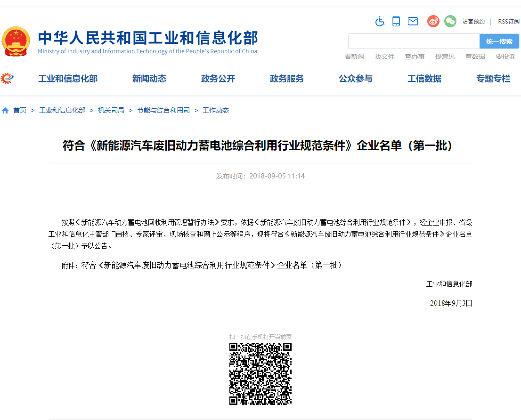
Task: Open 专题专栏 navigation menu
Action: 493,79
